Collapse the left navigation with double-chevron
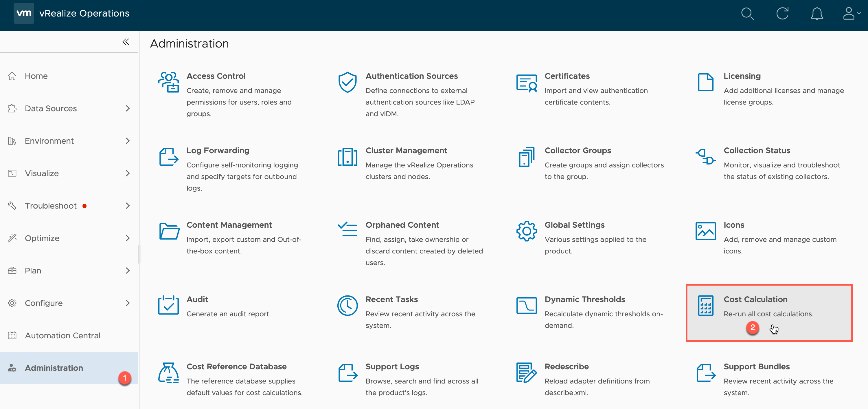 [126, 42]
